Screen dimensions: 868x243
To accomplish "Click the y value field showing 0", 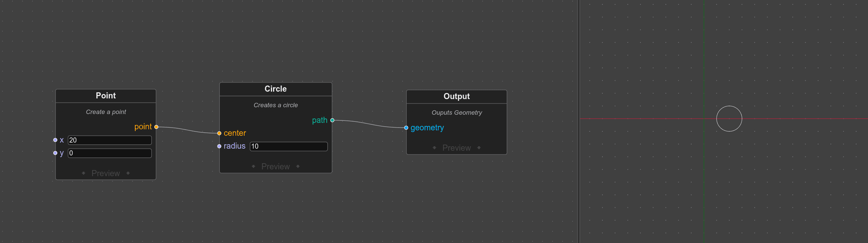I will (x=110, y=153).
